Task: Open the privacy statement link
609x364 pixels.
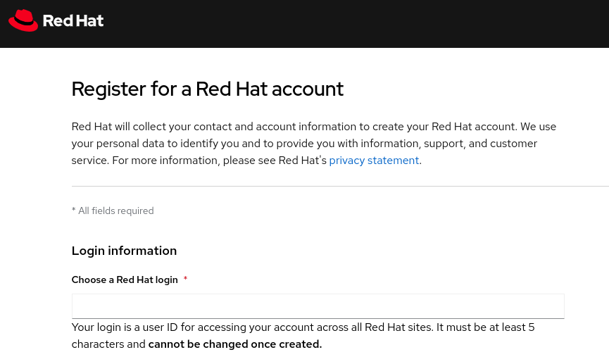Action: point(374,161)
